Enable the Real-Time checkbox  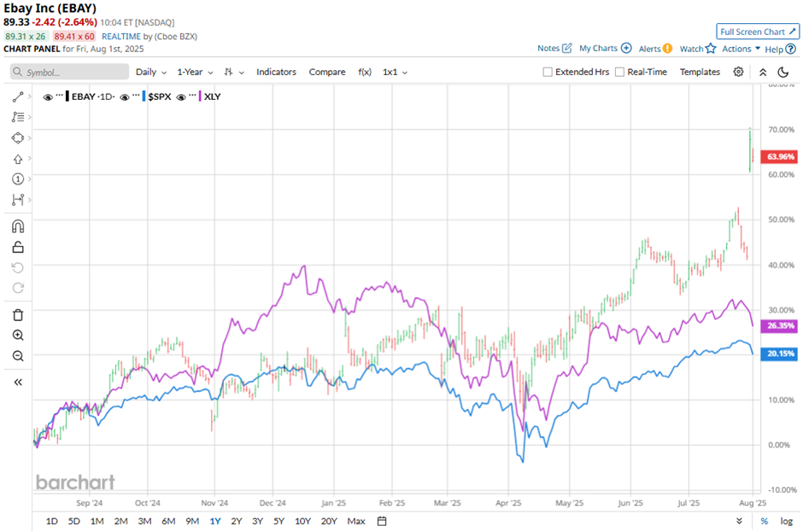[619, 73]
